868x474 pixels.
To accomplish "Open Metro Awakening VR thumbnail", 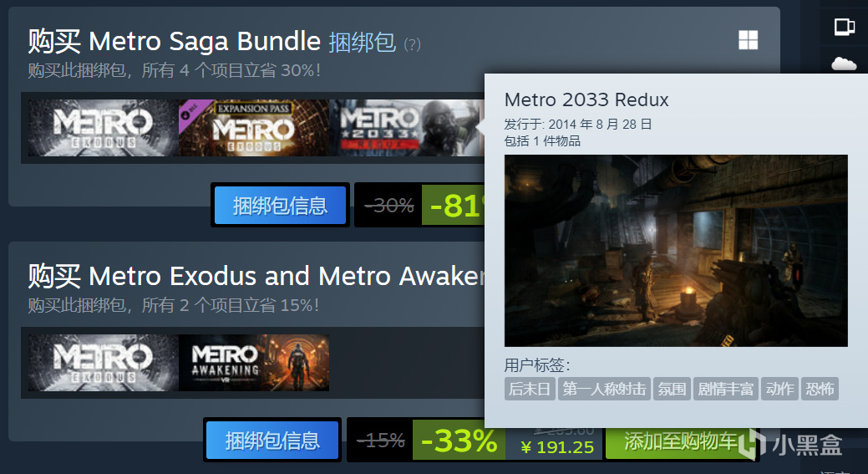I will tap(253, 363).
